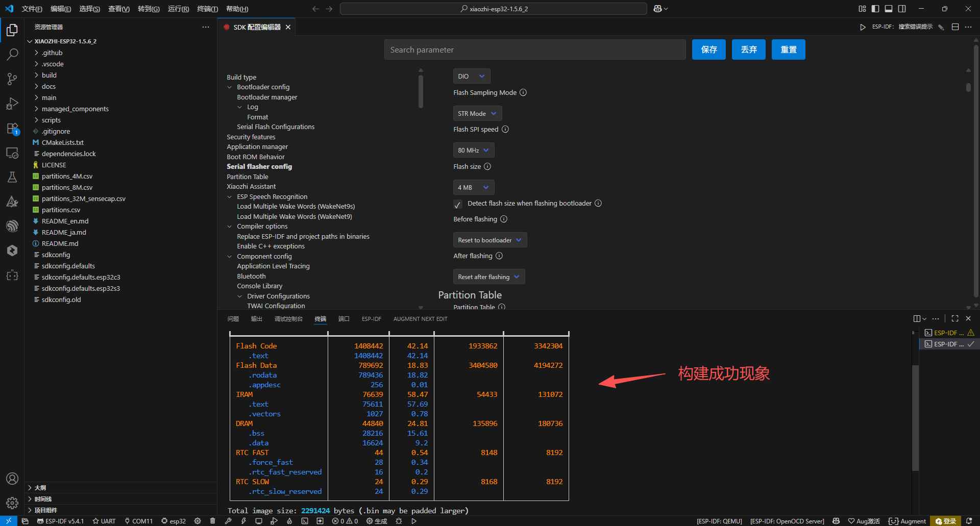Click the 重置 reset button
This screenshot has height=526, width=980.
coord(789,49)
